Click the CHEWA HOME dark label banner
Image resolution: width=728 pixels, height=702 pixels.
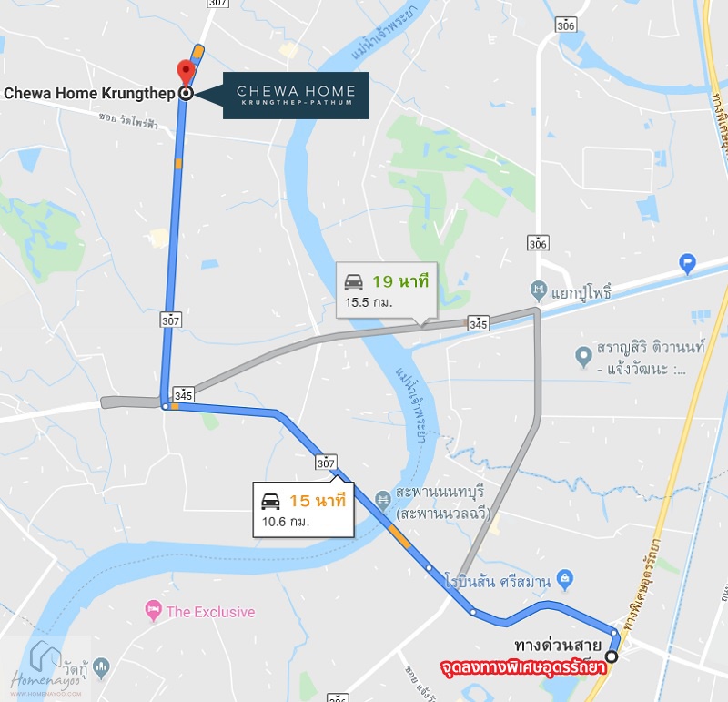point(296,96)
